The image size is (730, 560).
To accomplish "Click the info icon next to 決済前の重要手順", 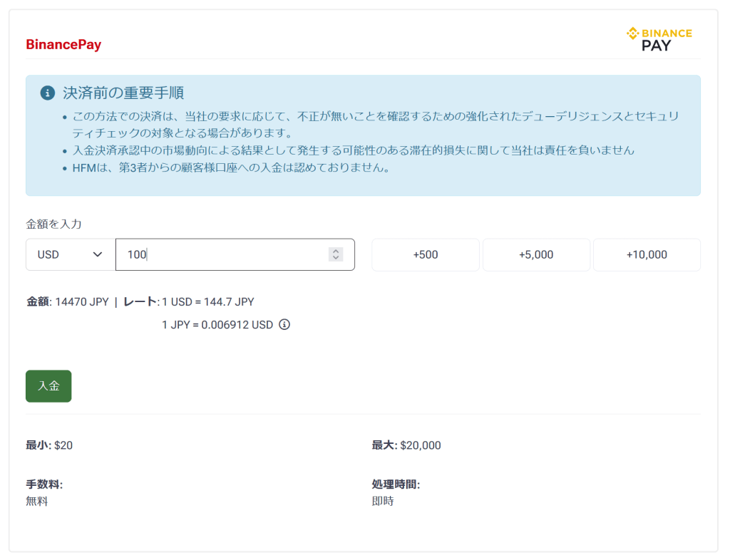I will [x=48, y=93].
